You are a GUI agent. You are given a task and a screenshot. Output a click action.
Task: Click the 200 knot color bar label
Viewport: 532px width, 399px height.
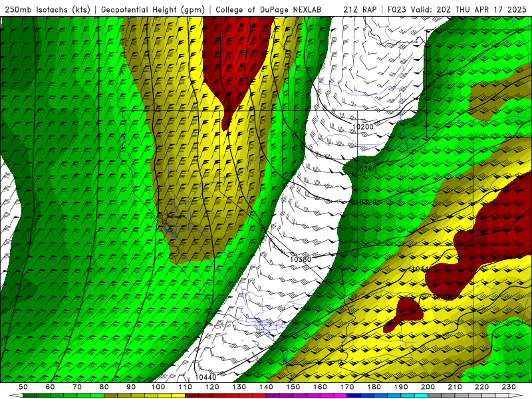tap(428, 387)
